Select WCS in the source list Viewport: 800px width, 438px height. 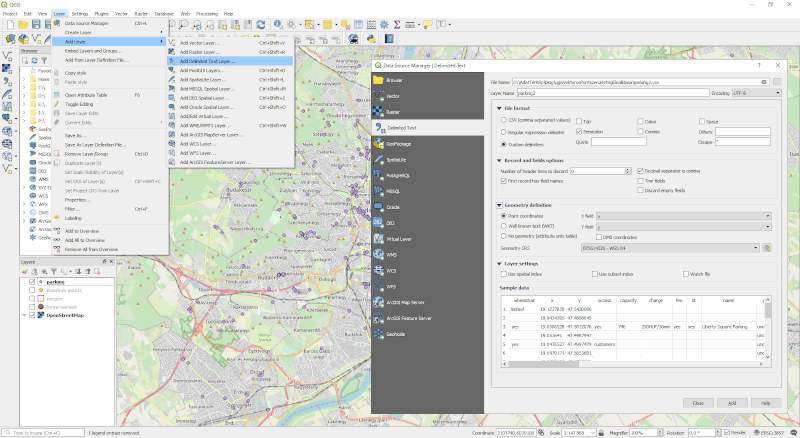[x=428, y=271]
